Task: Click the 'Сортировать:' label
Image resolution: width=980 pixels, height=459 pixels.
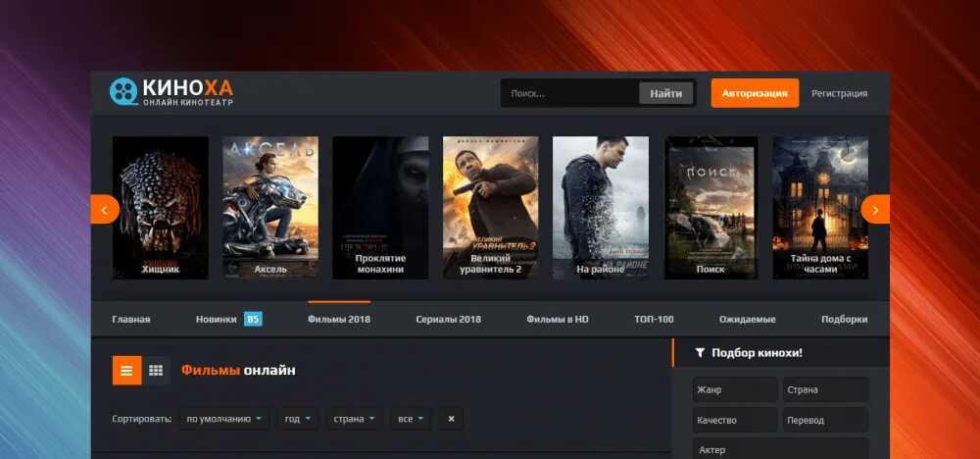Action: 142,419
